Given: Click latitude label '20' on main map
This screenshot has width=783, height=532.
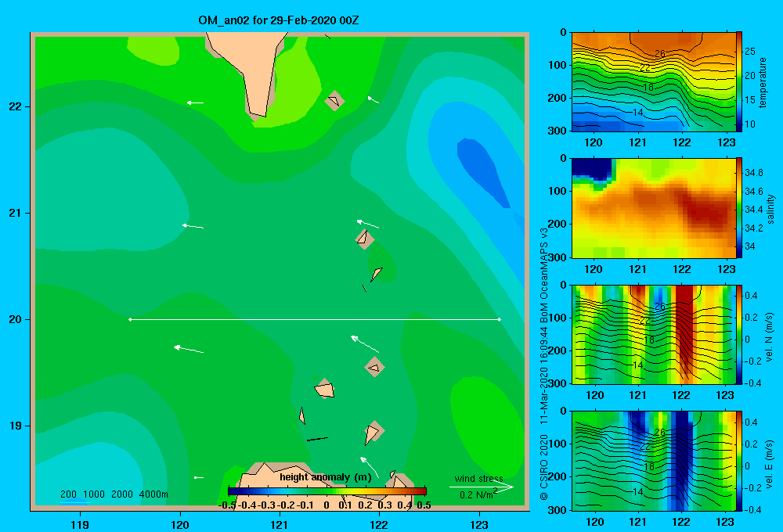Looking at the screenshot, I should (x=15, y=319).
